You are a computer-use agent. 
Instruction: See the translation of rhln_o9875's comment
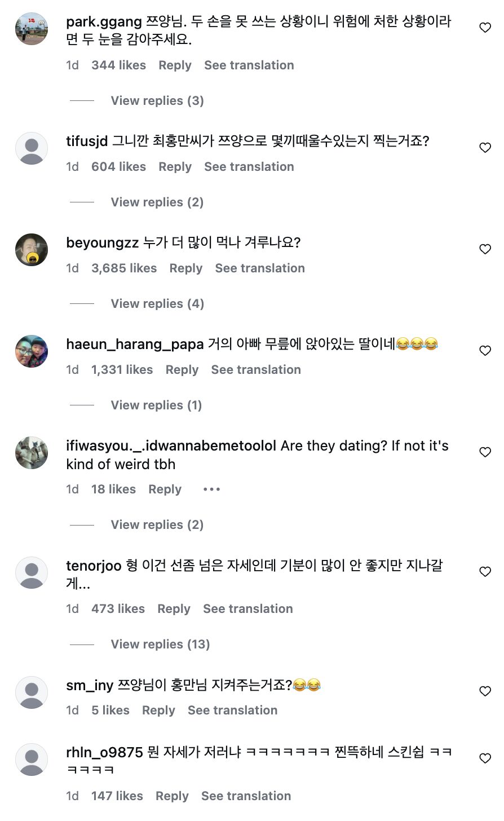[246, 796]
